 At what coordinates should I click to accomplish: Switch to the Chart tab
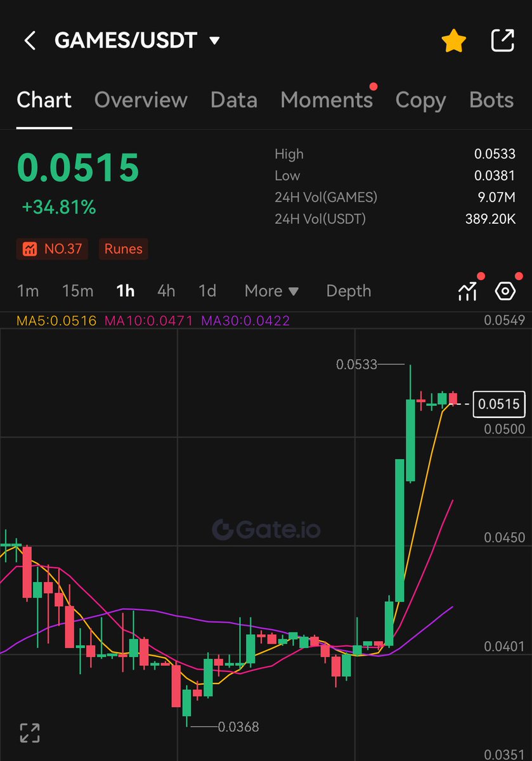44,100
